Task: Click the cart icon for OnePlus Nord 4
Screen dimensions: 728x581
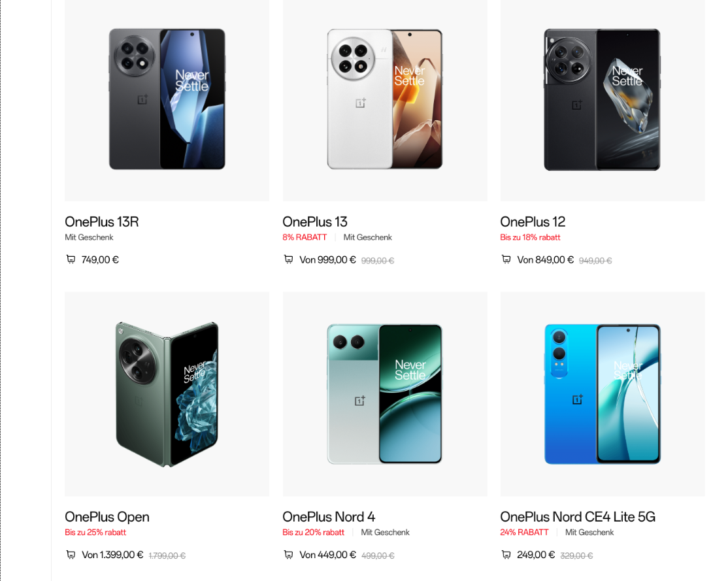Action: [x=288, y=554]
